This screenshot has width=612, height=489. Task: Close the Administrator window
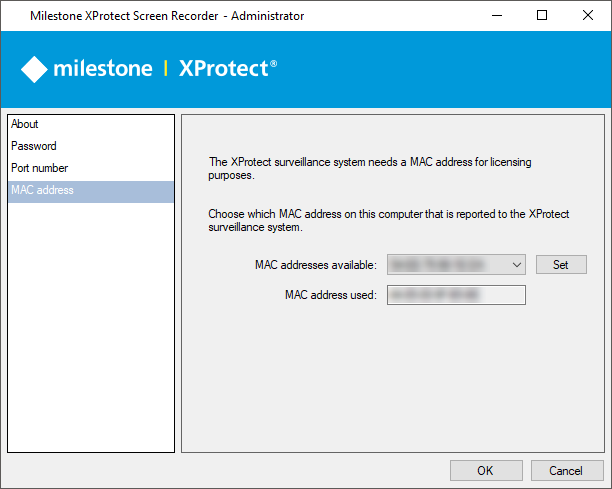pyautogui.click(x=588, y=15)
